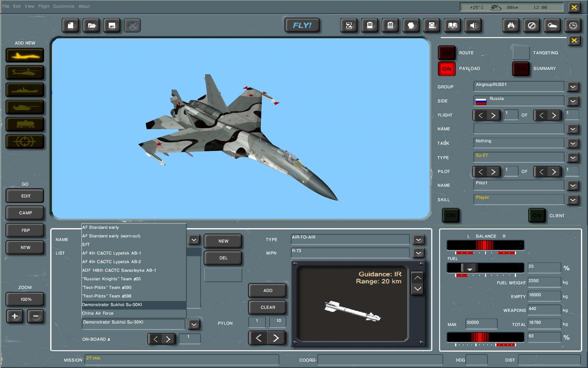Open the briefing editor icon on the toolbar
Viewport: 588px width, 368px height.
click(390, 25)
